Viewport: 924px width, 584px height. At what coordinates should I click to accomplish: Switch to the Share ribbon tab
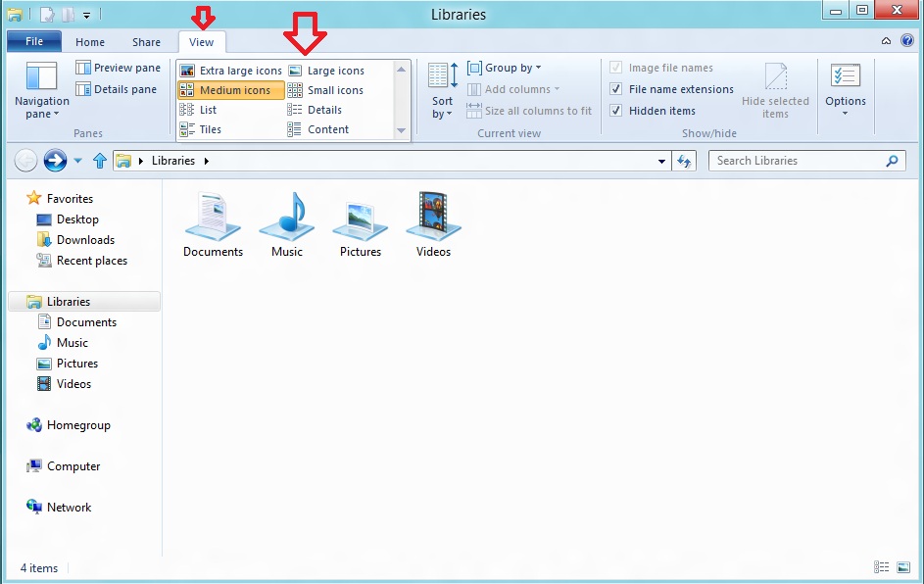[145, 42]
